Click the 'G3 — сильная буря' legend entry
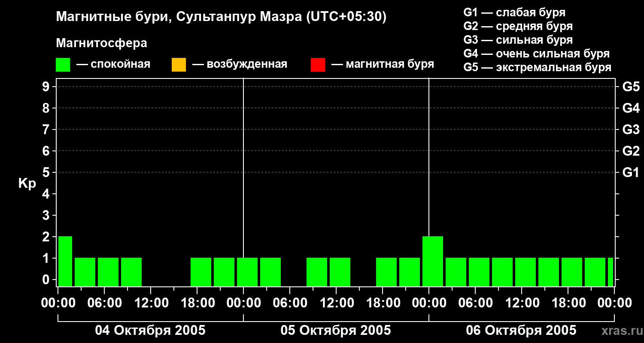644x343 pixels. point(518,40)
